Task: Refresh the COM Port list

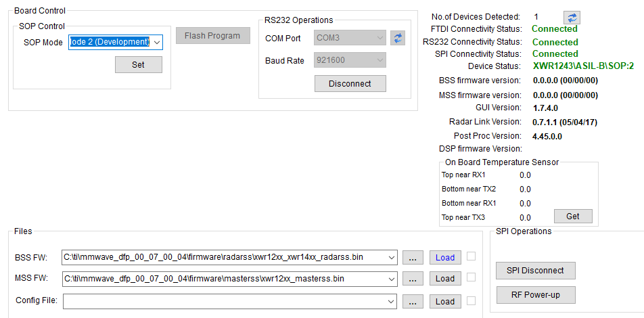Action: point(398,38)
